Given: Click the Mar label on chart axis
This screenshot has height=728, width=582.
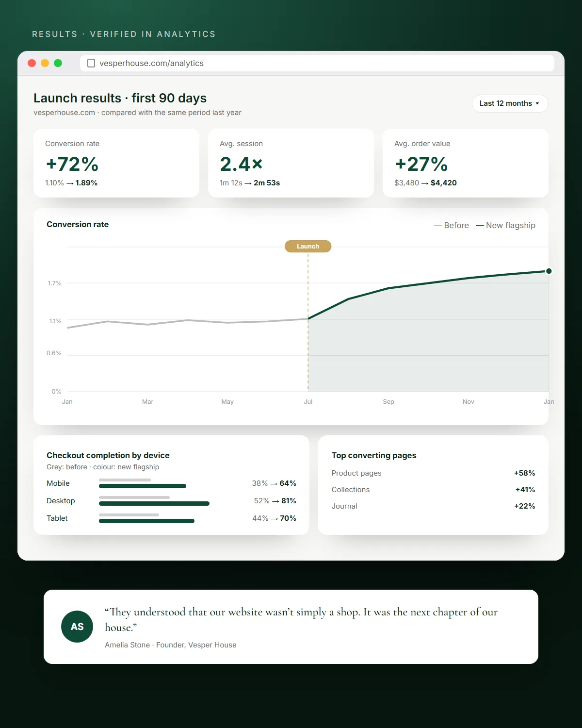Looking at the screenshot, I should coord(147,402).
